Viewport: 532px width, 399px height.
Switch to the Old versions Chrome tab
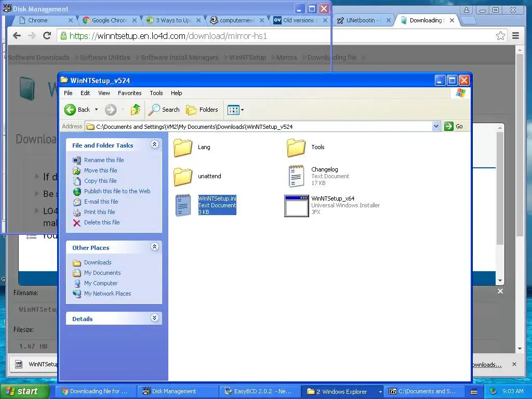click(x=300, y=20)
